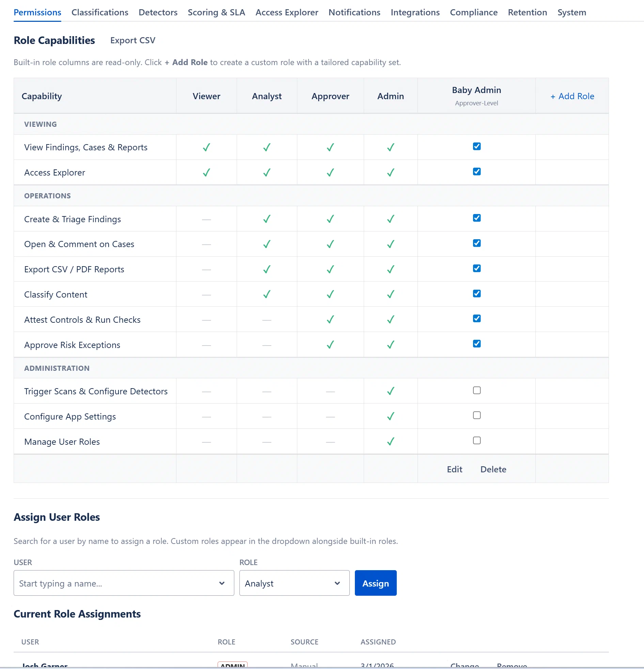644x669 pixels.
Task: Open the Detectors tab
Action: point(158,12)
